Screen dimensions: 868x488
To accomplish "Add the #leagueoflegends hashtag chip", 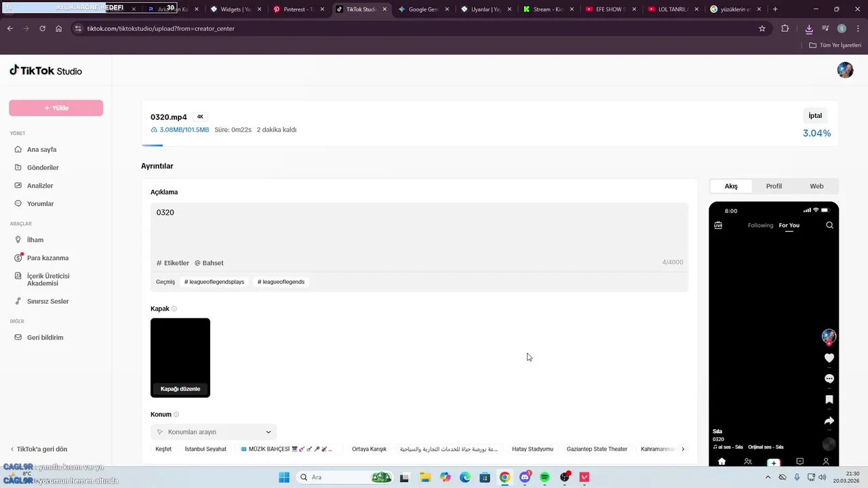I will [281, 282].
